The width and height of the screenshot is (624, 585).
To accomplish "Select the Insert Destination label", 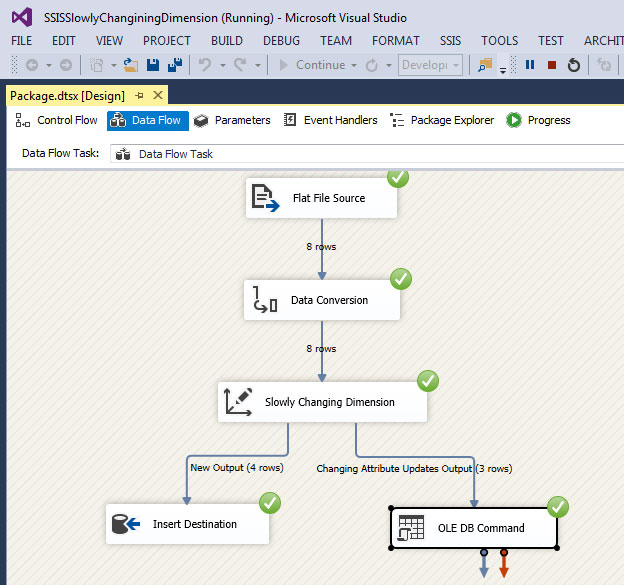I will [195, 524].
